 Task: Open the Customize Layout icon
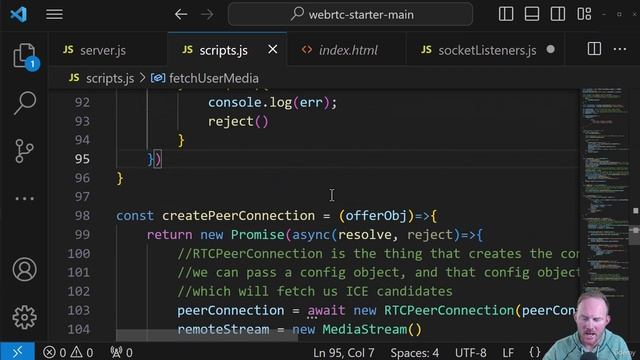click(584, 14)
